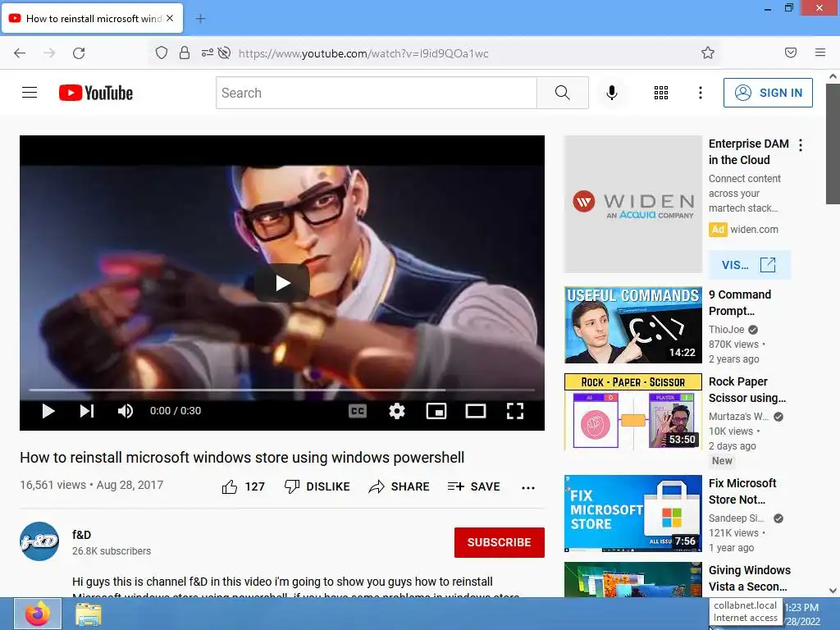Open the Firefox application menu
840x630 pixels.
(x=820, y=52)
